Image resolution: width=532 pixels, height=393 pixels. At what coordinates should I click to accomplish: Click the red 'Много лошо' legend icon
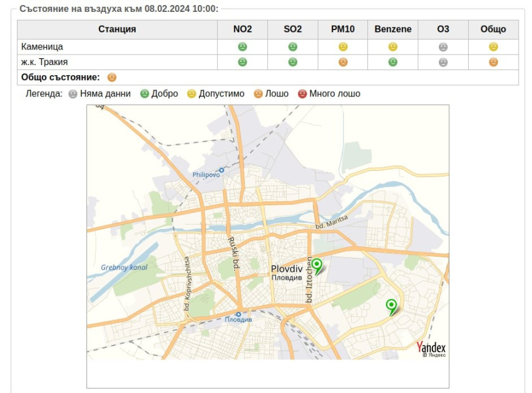pos(302,94)
